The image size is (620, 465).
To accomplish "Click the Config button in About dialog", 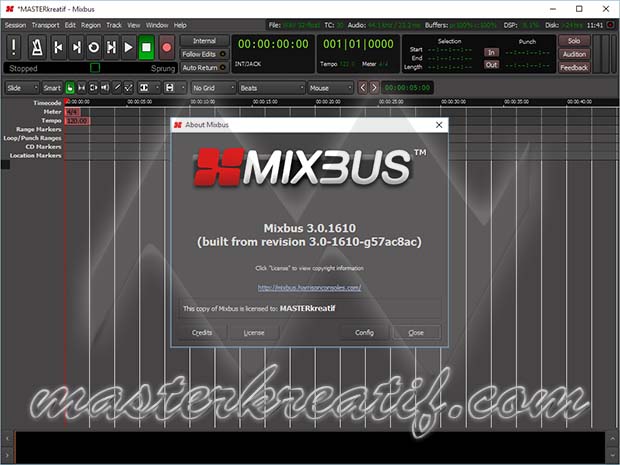I will 364,333.
